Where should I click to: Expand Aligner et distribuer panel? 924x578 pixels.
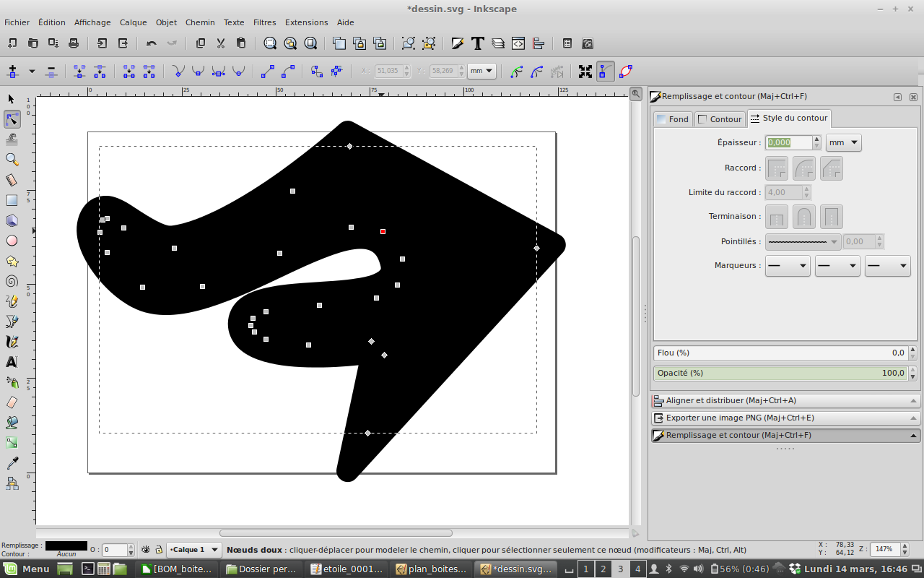click(x=785, y=400)
